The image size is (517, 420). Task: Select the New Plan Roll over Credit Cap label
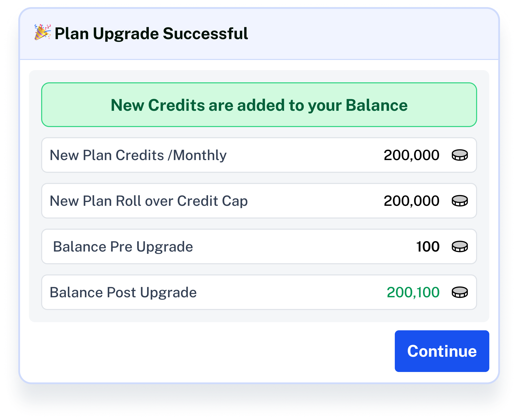pos(149,201)
